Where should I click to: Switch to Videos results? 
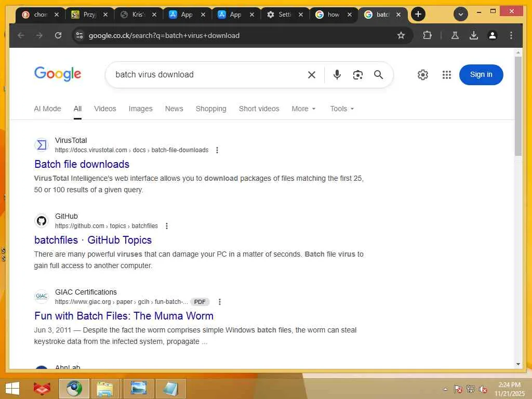coord(105,109)
